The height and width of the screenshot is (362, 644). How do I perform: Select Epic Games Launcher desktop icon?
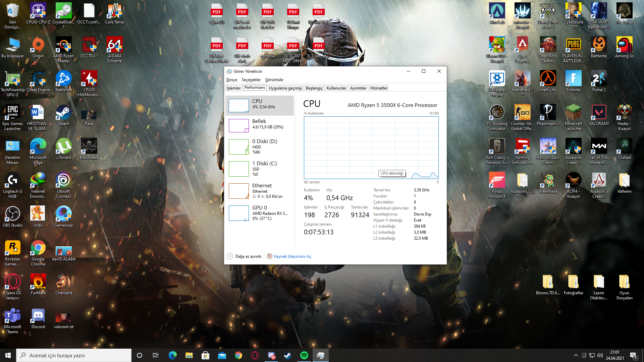point(13,117)
